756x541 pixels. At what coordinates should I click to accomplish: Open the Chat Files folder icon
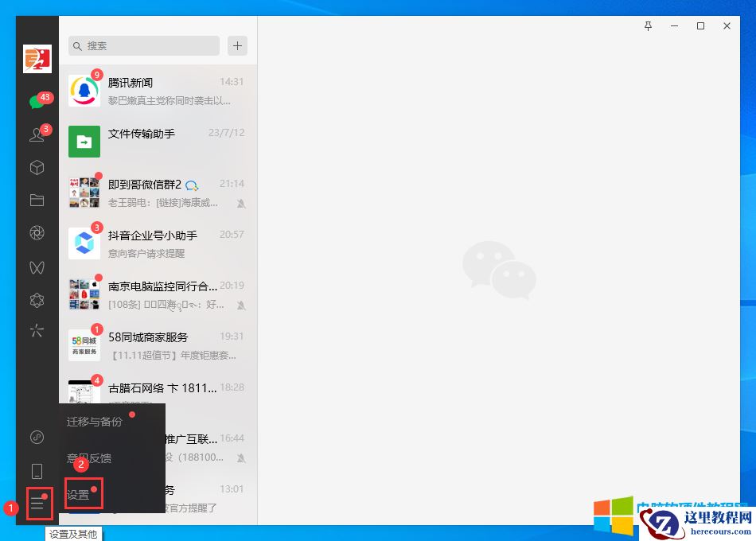(x=37, y=200)
